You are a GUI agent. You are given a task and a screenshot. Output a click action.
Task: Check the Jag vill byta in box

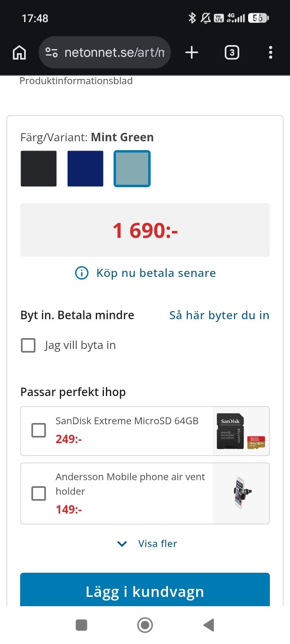[28, 345]
